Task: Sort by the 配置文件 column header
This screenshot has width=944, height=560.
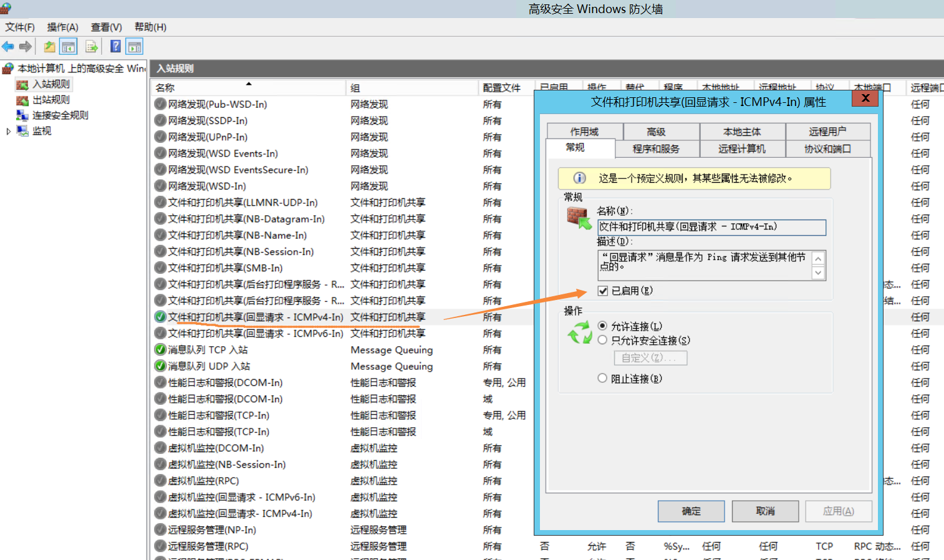Action: pos(506,87)
